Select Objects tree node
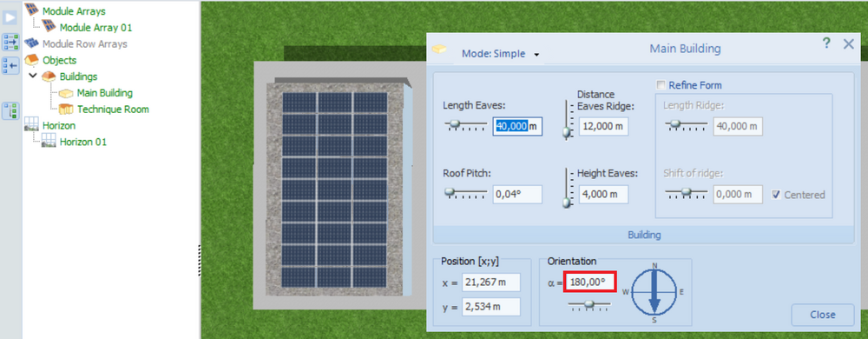 [x=59, y=60]
